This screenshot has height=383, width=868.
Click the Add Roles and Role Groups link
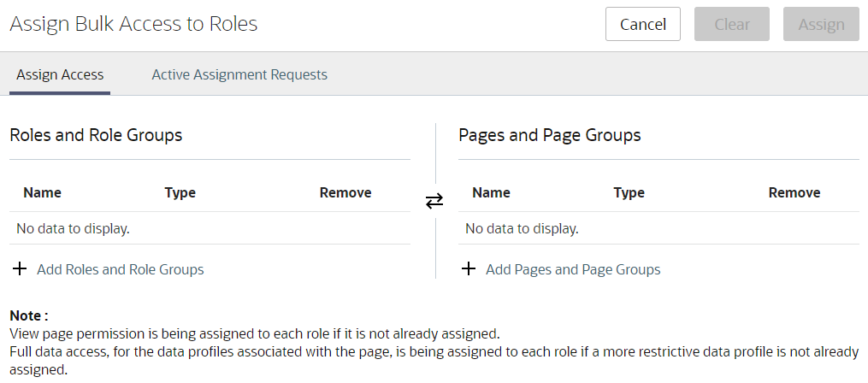click(120, 269)
